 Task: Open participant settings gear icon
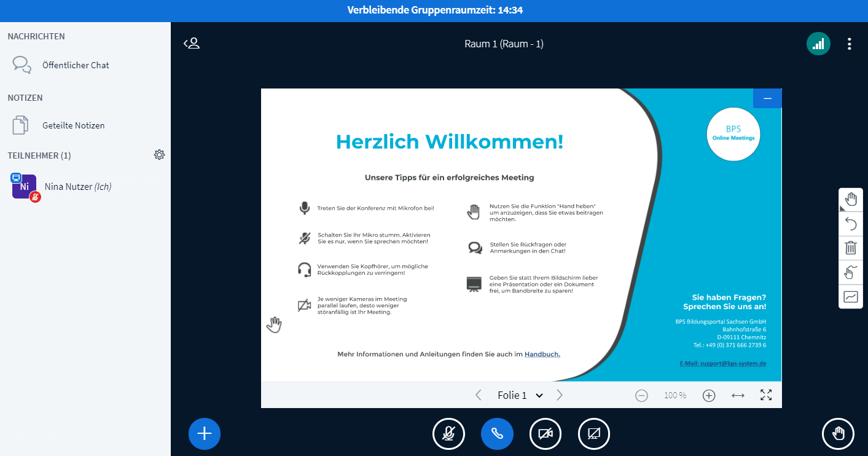coord(159,155)
